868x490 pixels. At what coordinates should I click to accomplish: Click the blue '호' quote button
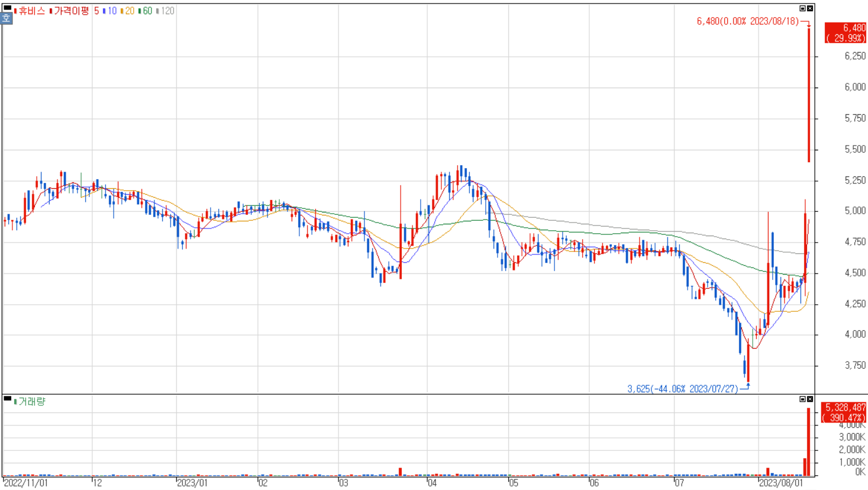pyautogui.click(x=6, y=18)
